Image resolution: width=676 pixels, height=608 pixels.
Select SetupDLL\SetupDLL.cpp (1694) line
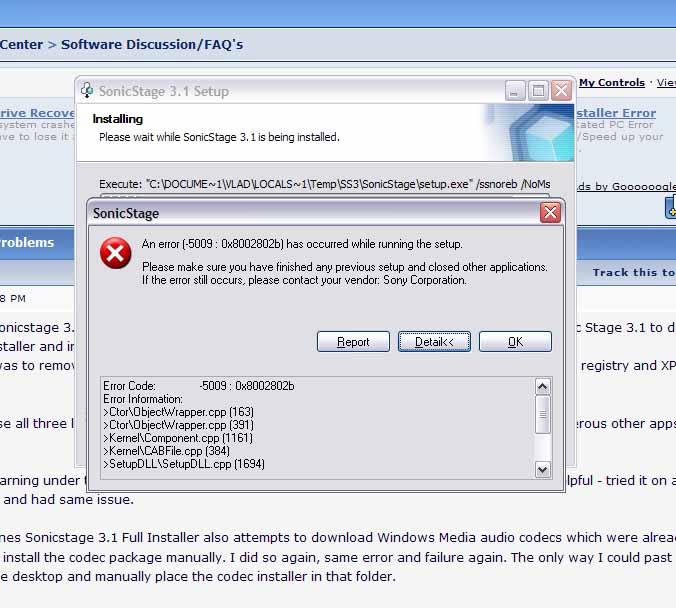(184, 464)
